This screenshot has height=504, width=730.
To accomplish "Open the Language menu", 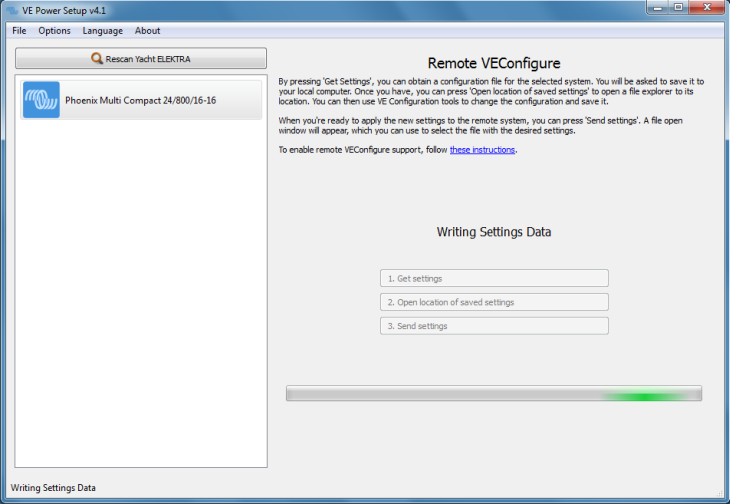I will [x=102, y=31].
